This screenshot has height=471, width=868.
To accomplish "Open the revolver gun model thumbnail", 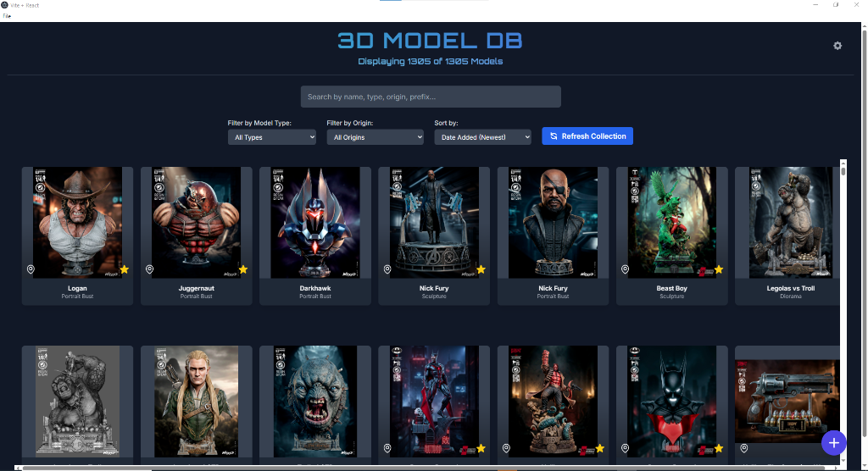I will [x=787, y=402].
